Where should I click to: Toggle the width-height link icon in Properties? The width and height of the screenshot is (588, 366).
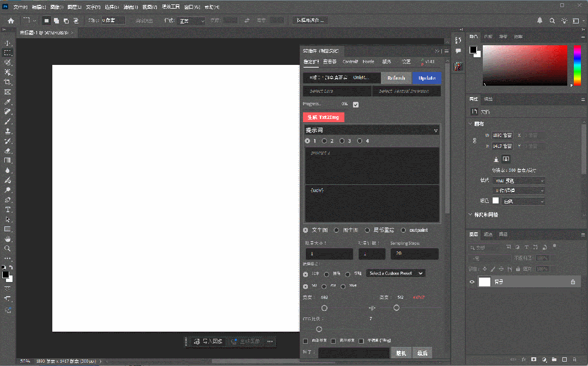[x=475, y=140]
